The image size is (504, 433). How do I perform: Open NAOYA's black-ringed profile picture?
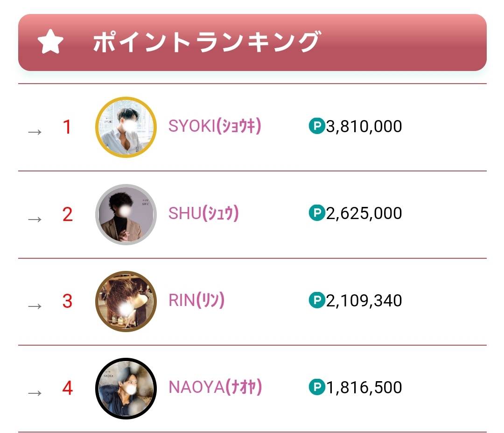point(126,389)
